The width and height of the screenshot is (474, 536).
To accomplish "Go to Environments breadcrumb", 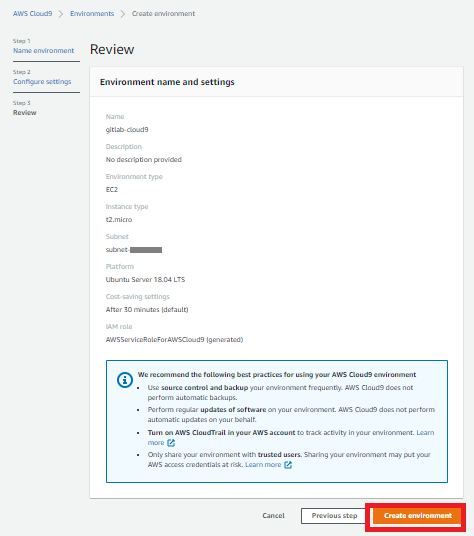I will click(x=92, y=14).
